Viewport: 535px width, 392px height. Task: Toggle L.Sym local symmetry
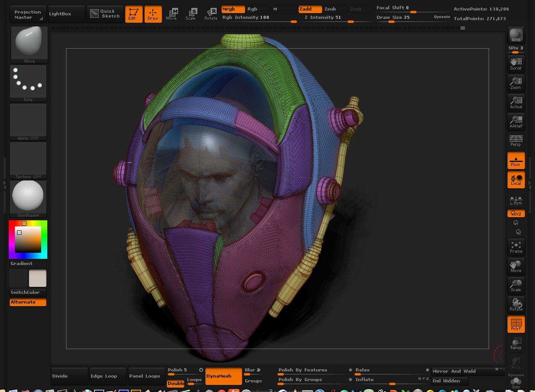516,199
